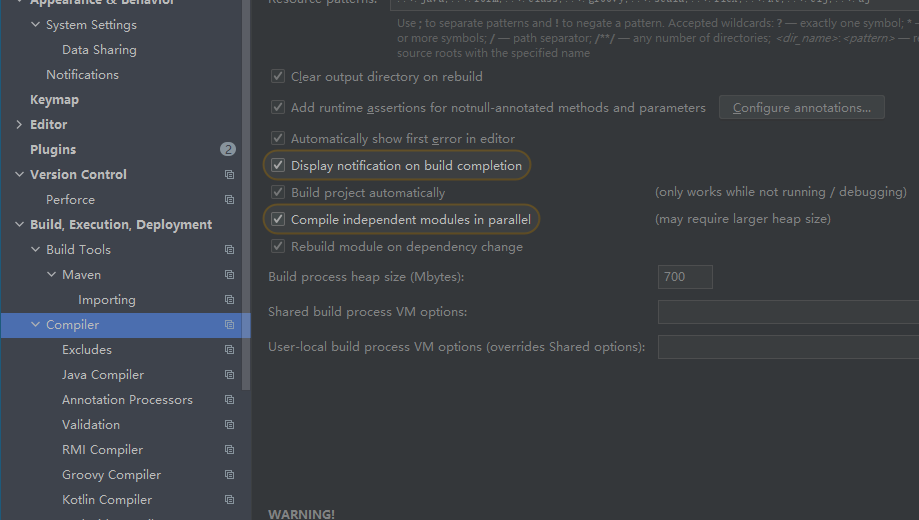Uncheck Build project automatically
This screenshot has height=520, width=919.
[278, 192]
